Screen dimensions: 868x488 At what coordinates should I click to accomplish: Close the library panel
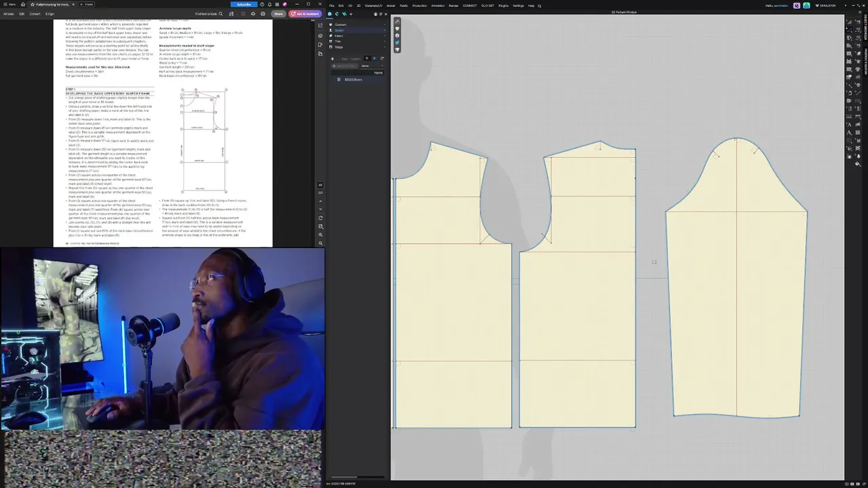pyautogui.click(x=386, y=14)
